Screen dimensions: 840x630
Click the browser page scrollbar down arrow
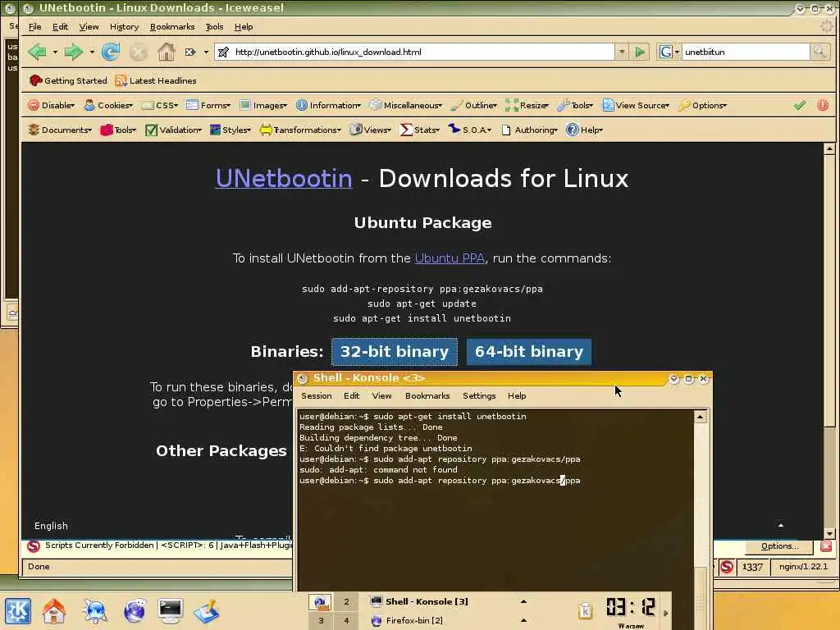(x=829, y=533)
